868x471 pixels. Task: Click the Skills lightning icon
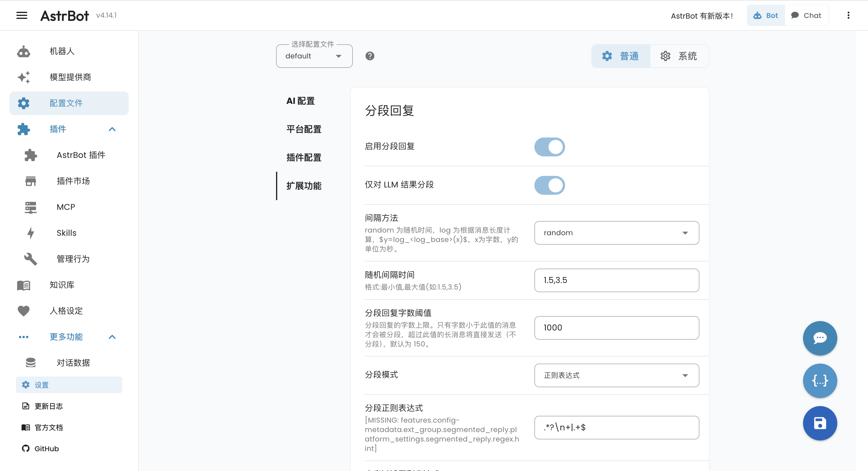click(x=30, y=233)
